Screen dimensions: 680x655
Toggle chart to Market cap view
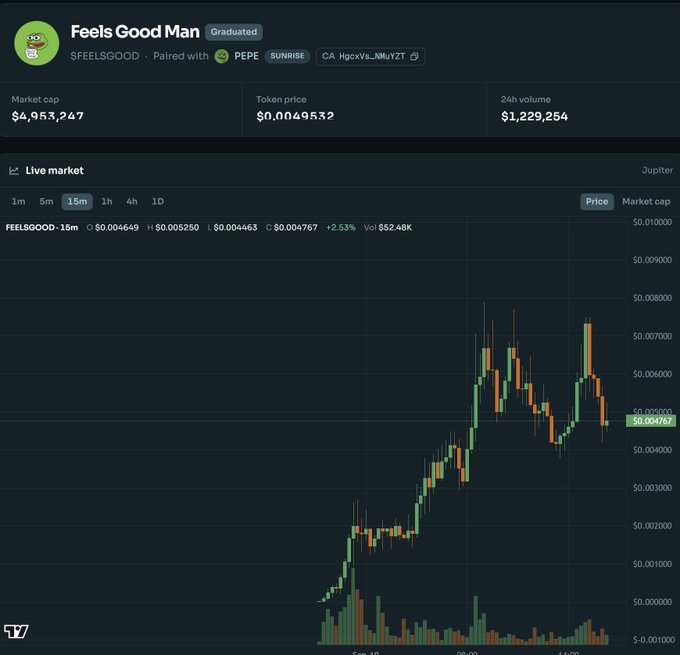646,201
